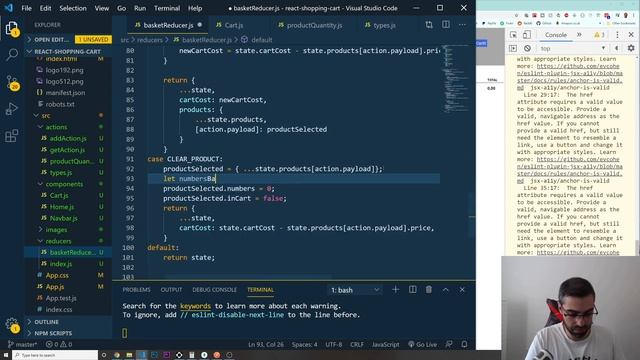Screen dimensions: 640x360
Task: Open App.css in the explorer
Action: (57, 276)
